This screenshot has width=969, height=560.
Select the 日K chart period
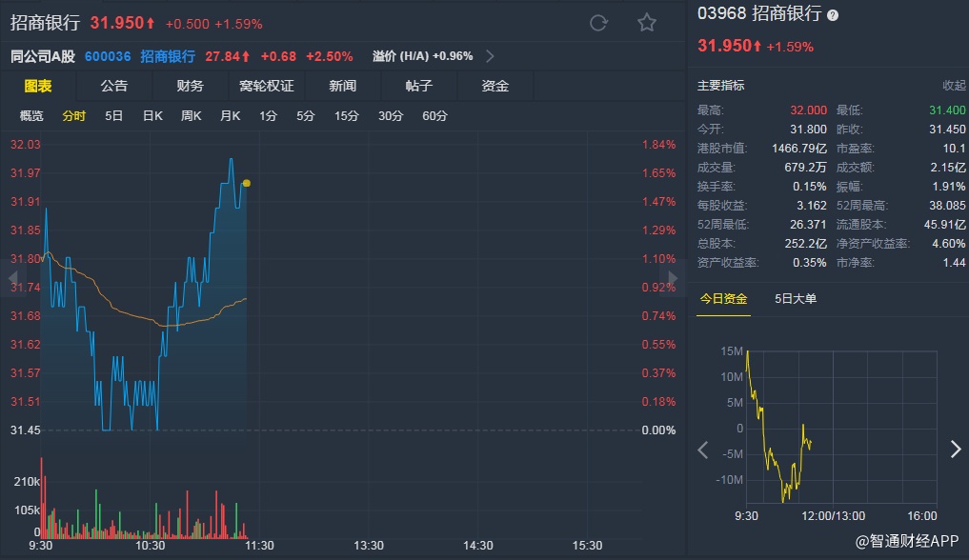coord(152,116)
